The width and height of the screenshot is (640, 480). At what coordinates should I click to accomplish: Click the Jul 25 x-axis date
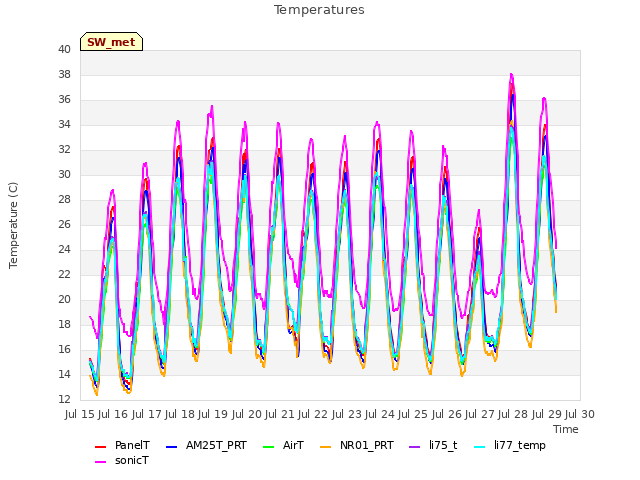click(x=413, y=414)
